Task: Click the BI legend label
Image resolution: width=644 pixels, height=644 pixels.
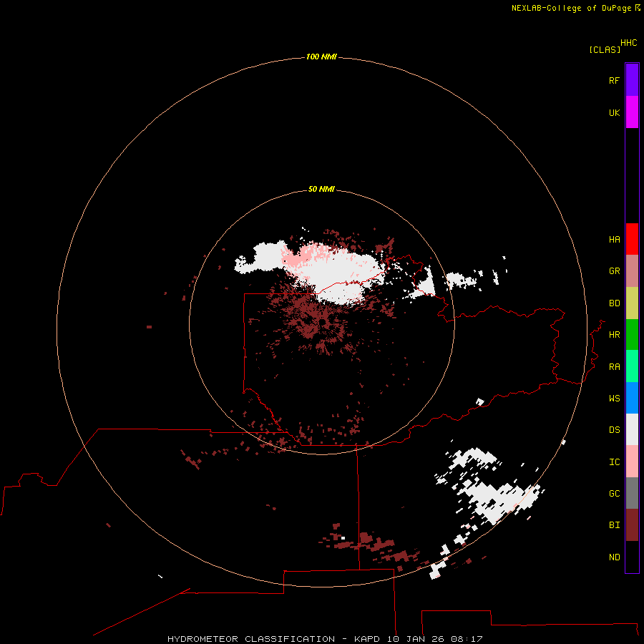Action: 614,525
